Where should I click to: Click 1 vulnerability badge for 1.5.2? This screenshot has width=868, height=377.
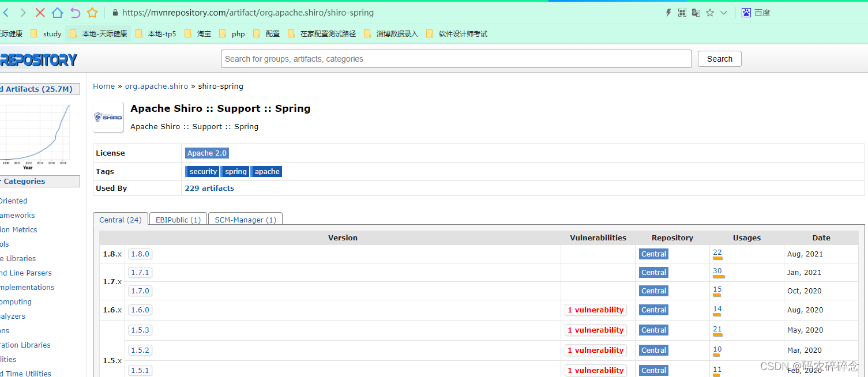click(x=596, y=350)
